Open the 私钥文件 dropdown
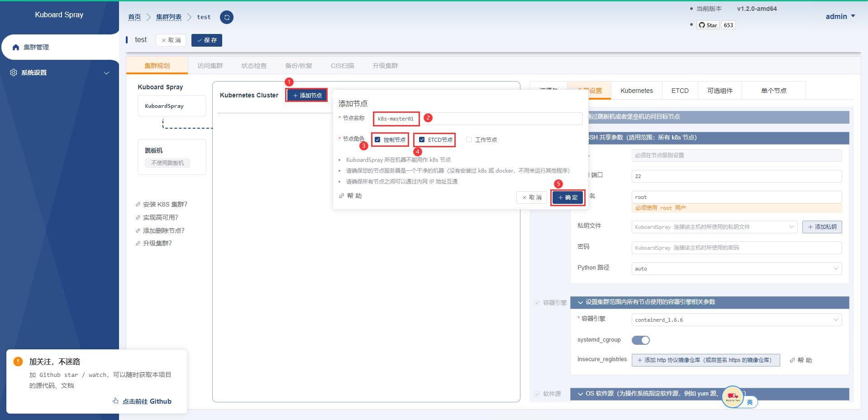 (x=715, y=227)
